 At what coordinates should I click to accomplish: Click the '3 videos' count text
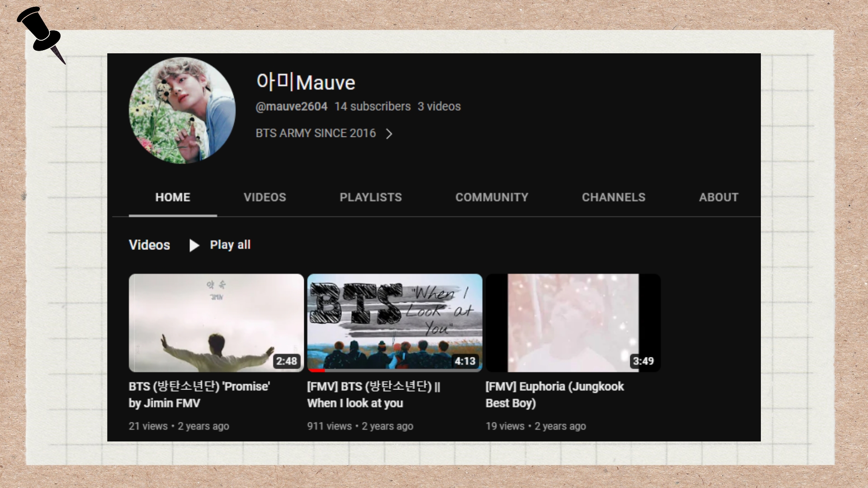(x=439, y=107)
